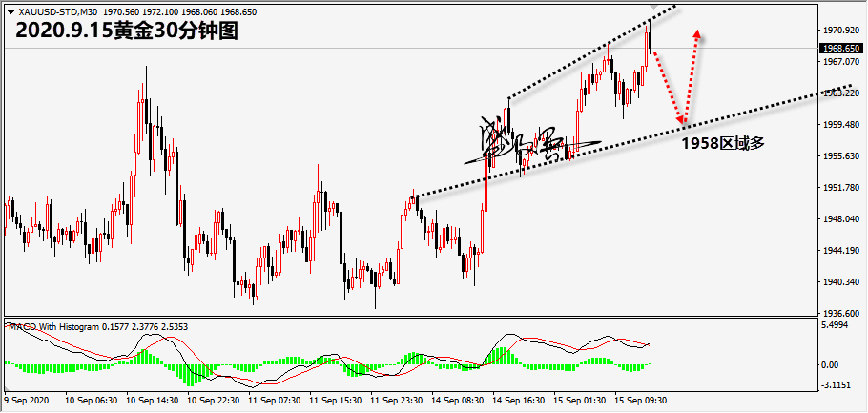Click the 11 Sep 07:30 time label
Screen dimensions: 868x413
click(x=274, y=401)
